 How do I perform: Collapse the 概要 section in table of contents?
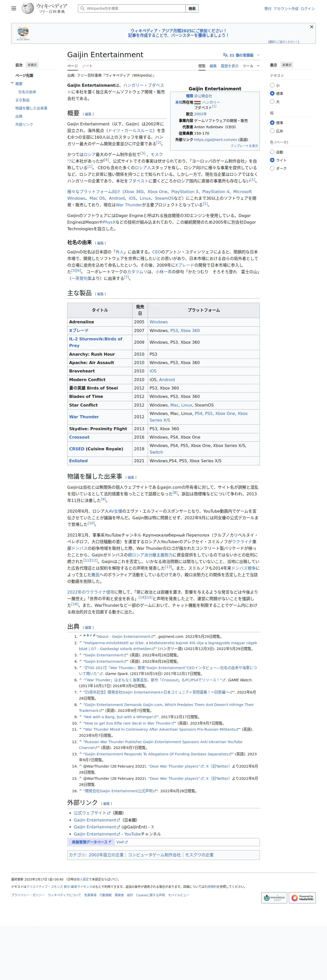click(12, 83)
